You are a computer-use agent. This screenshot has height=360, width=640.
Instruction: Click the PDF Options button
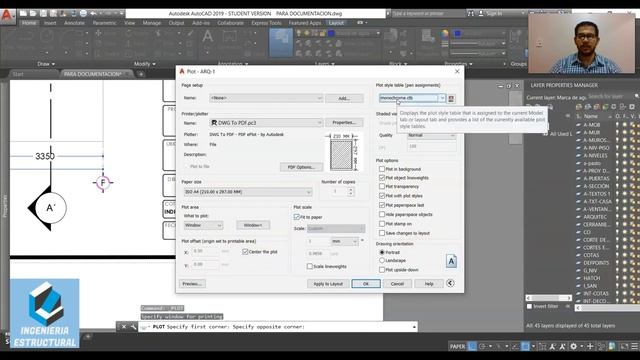301,167
